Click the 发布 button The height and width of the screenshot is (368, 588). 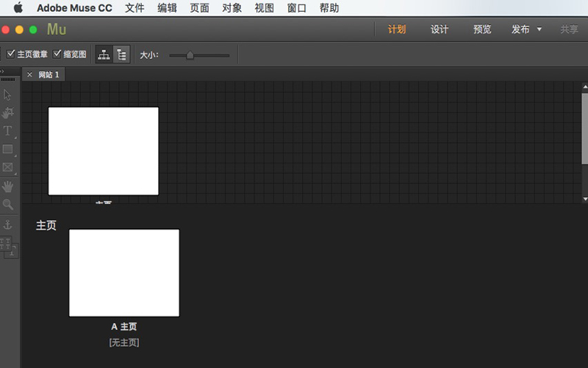[x=520, y=29]
